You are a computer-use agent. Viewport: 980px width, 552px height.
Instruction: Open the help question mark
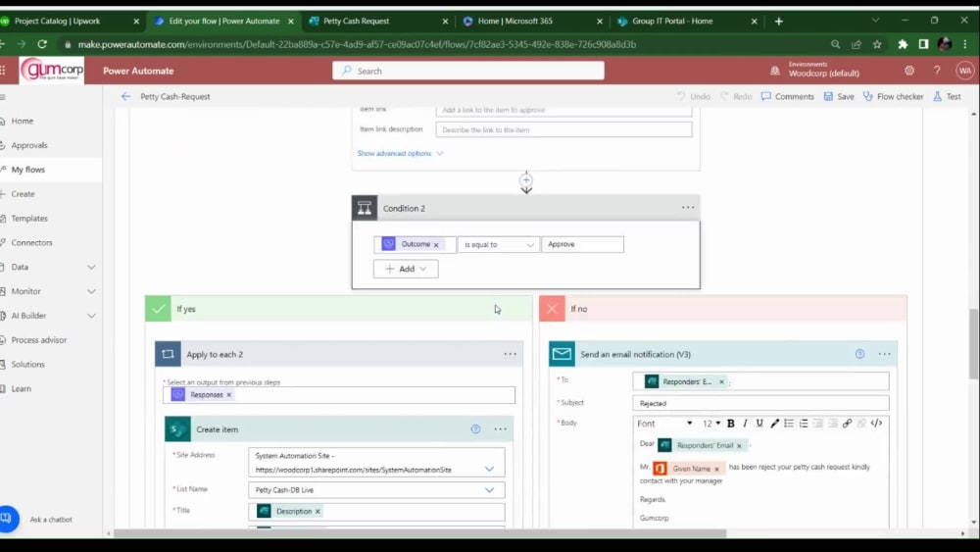click(x=937, y=71)
